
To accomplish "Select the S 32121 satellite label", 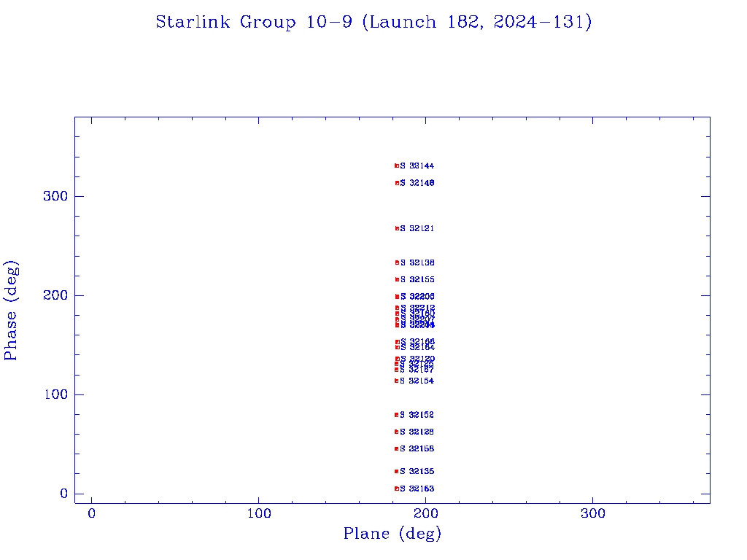I will [x=417, y=228].
